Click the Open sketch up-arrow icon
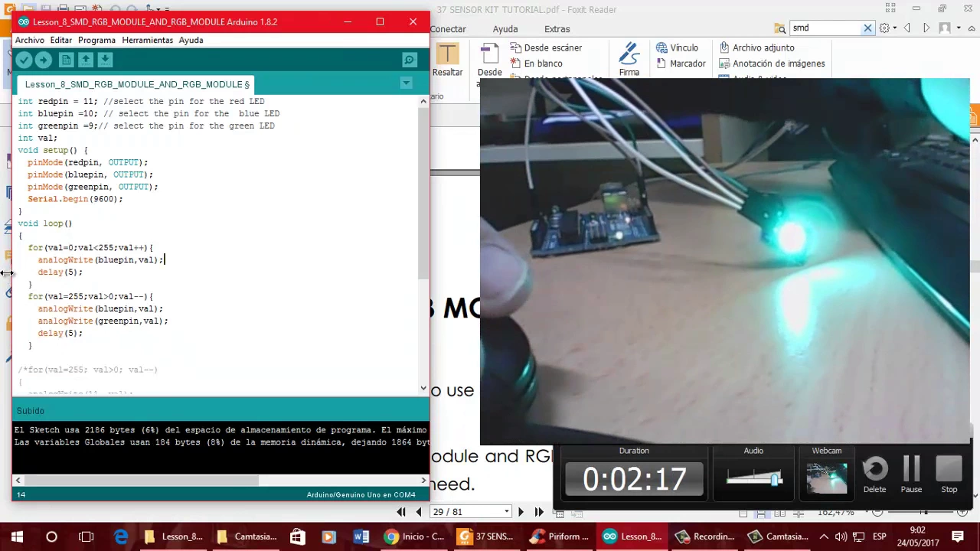Screen dimensions: 980x551 pyautogui.click(x=86, y=60)
